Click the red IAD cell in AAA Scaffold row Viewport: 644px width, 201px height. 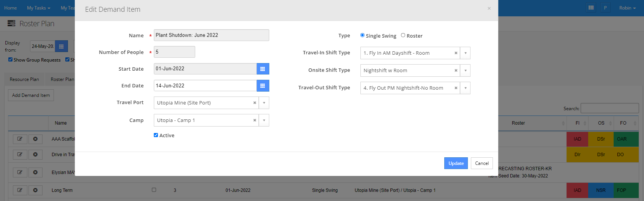coord(577,139)
